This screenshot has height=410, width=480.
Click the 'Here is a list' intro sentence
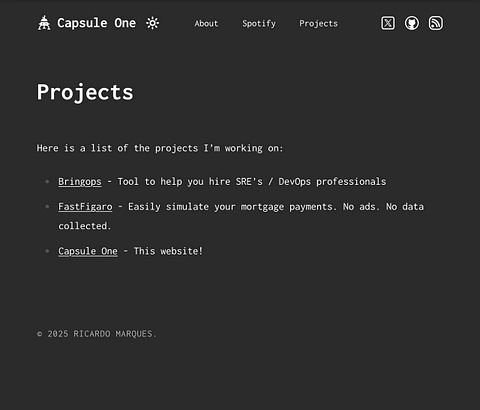click(160, 148)
